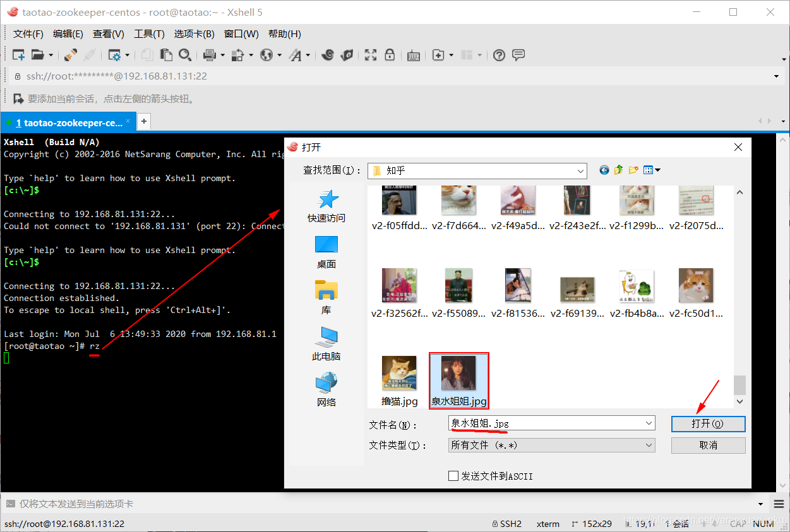
Task: Click the 仅将文本发送到当前选项卡 compose bar
Action: 379,504
